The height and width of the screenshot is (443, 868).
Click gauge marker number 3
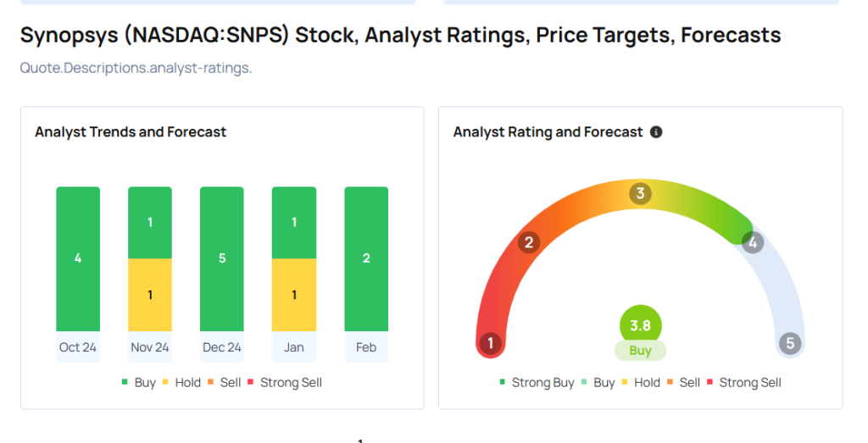pyautogui.click(x=640, y=193)
